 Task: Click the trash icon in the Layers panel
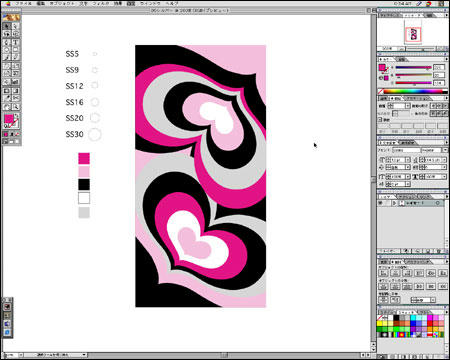click(x=439, y=251)
